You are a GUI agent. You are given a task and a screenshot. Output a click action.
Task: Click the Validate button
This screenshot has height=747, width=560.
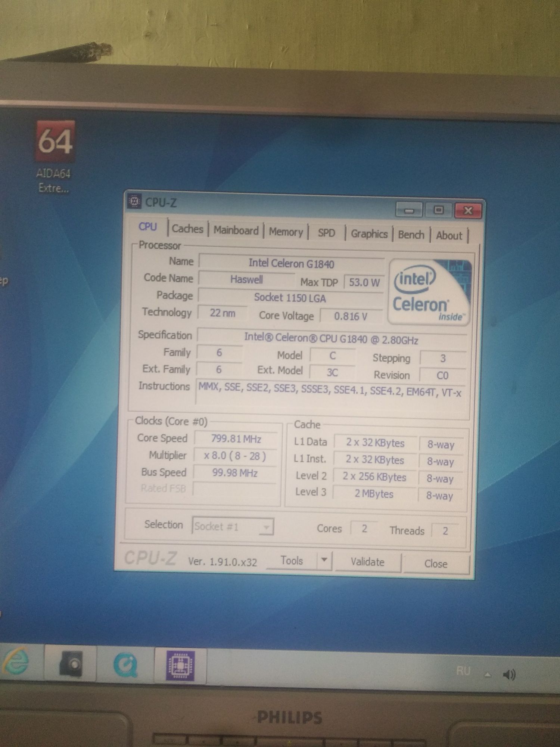click(368, 562)
